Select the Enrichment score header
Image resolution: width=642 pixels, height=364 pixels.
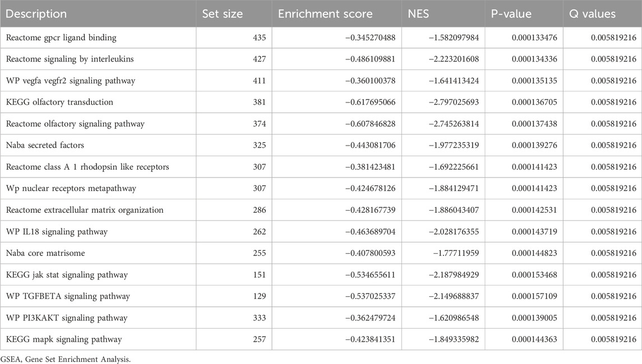[325, 14]
